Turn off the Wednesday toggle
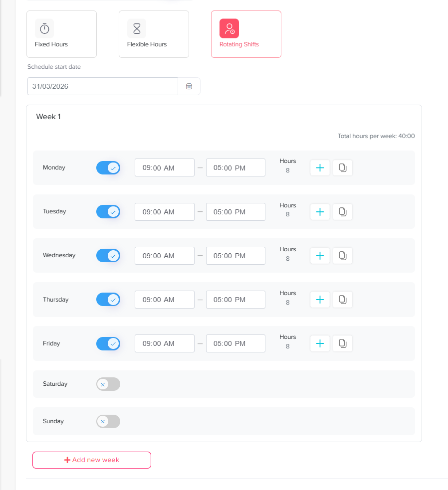 tap(108, 256)
